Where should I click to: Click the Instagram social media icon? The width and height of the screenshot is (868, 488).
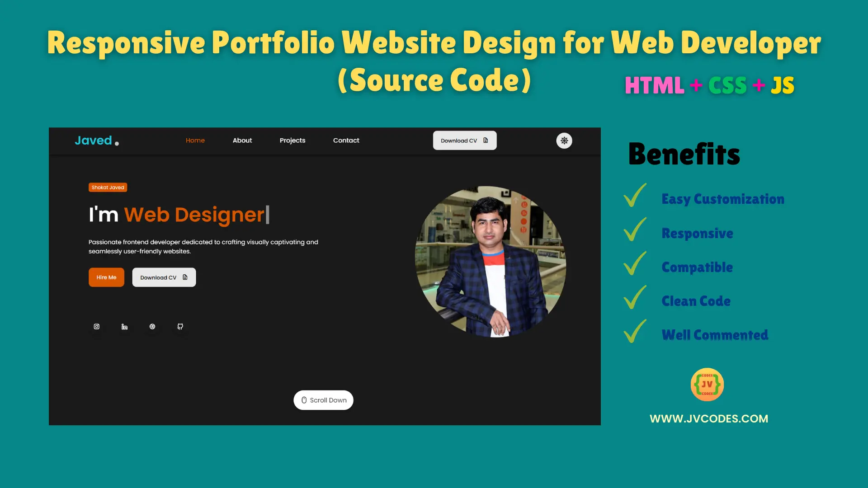97,327
